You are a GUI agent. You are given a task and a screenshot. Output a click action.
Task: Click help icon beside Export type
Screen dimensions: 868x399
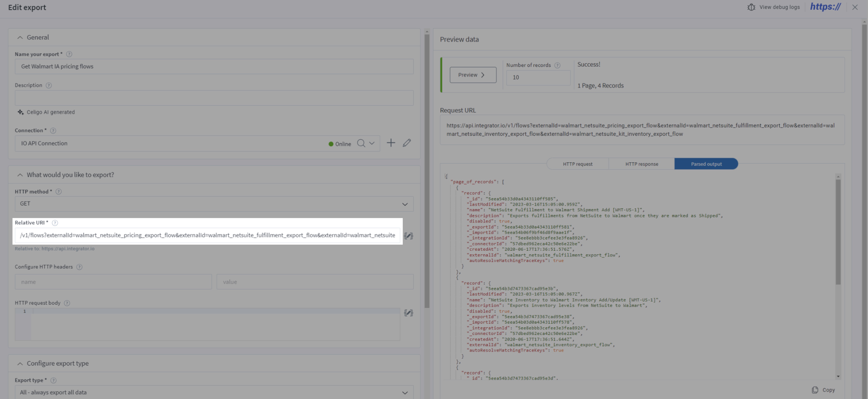pyautogui.click(x=53, y=380)
